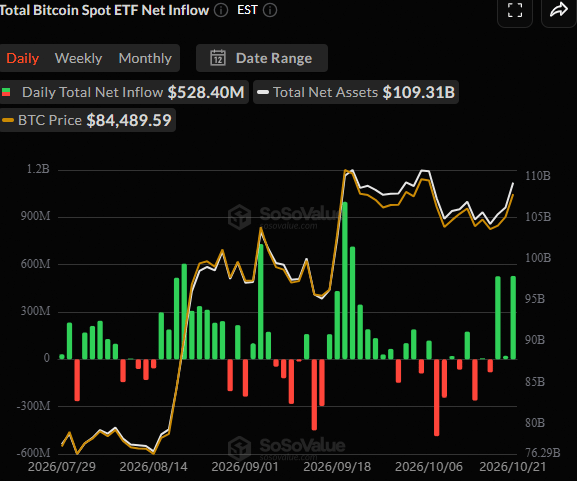Click the -600M left axis label

(x=33, y=453)
